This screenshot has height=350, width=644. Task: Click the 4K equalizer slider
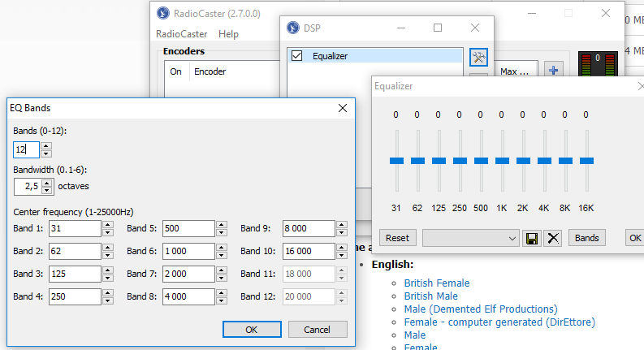tap(545, 161)
